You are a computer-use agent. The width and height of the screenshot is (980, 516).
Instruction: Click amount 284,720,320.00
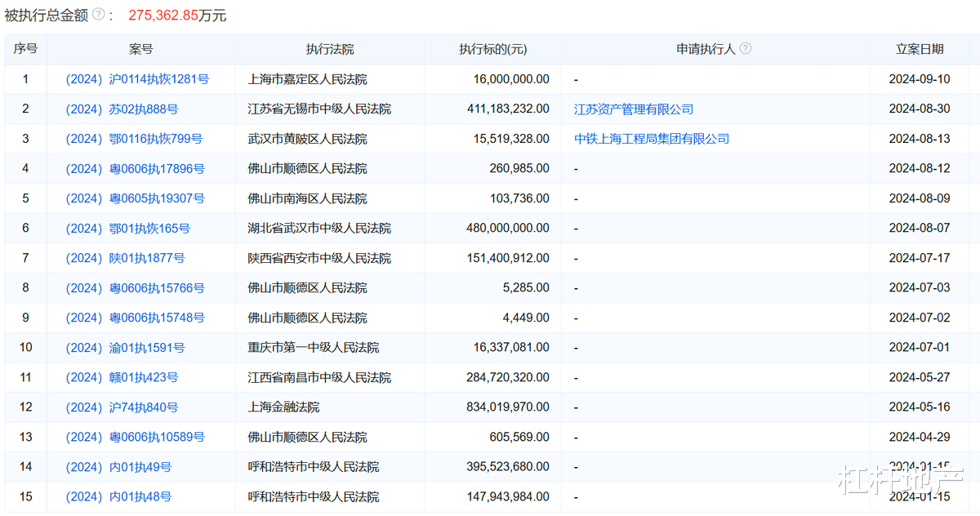point(508,377)
